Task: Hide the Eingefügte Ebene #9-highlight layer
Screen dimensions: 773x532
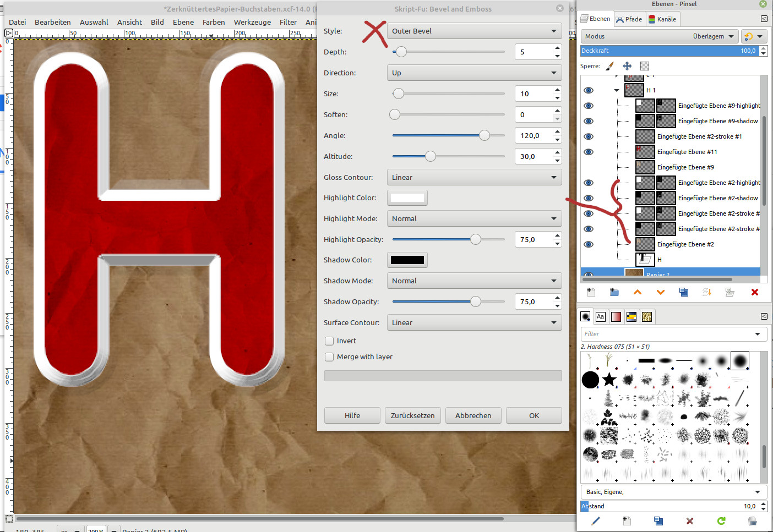Action: click(589, 106)
